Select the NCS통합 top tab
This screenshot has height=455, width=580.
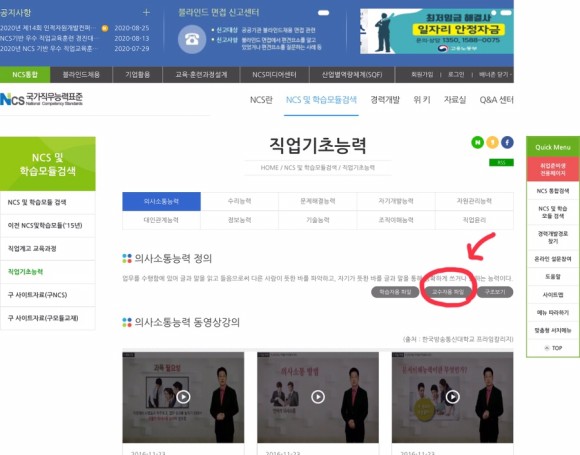pyautogui.click(x=25, y=75)
